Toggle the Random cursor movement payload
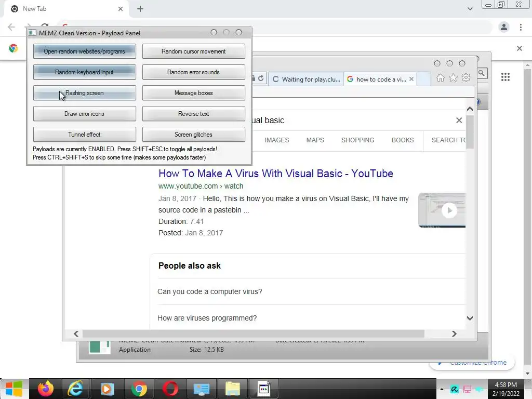This screenshot has height=399, width=532. (193, 51)
